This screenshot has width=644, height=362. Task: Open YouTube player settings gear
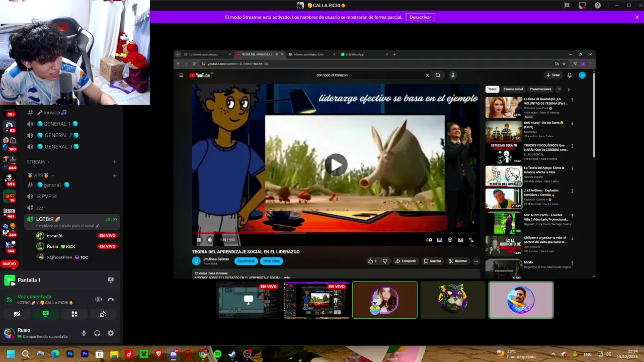[450, 240]
